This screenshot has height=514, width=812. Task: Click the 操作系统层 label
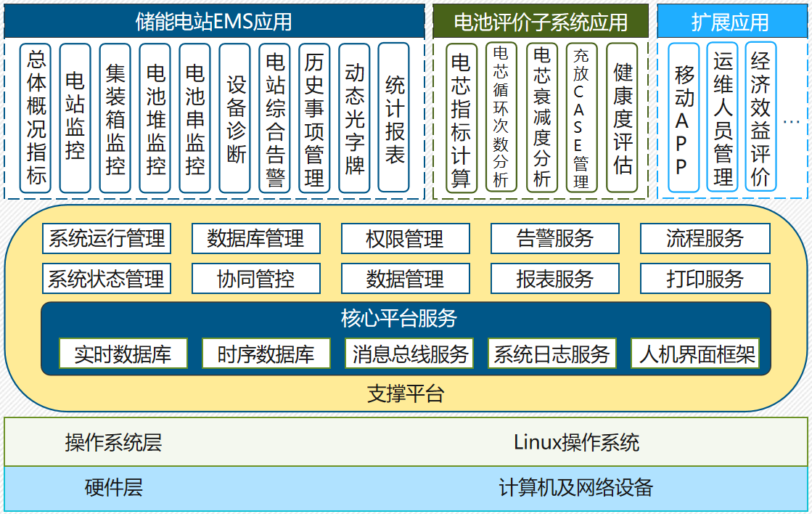113,443
